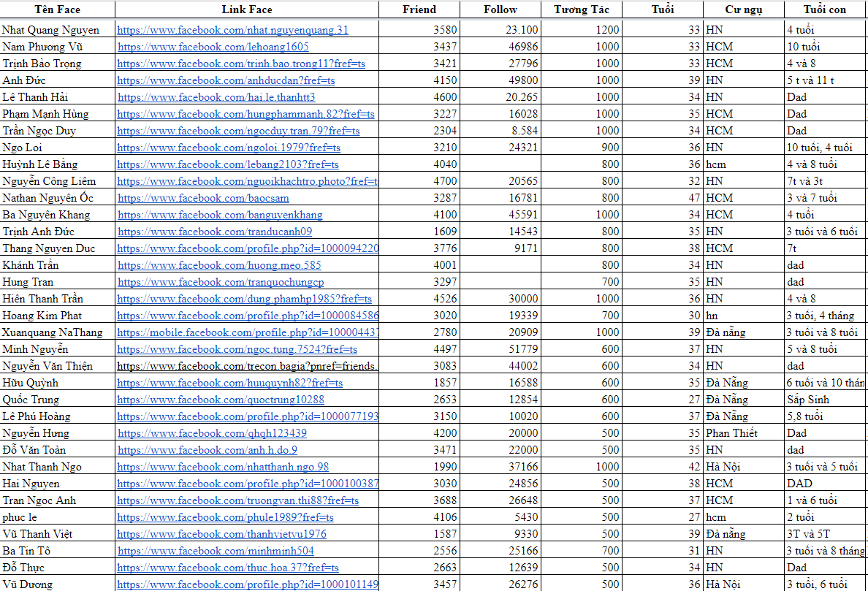The height and width of the screenshot is (591, 868).
Task: Open the mobile.facebook.com profile link
Action: (x=248, y=332)
